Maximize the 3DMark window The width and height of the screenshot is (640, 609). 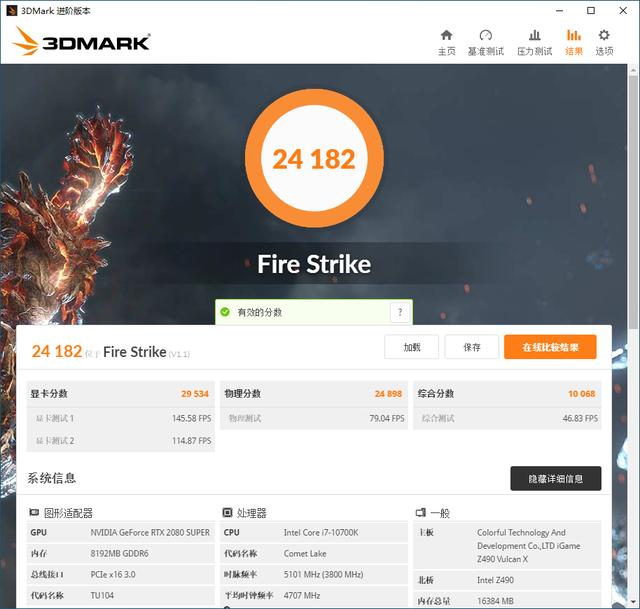591,11
